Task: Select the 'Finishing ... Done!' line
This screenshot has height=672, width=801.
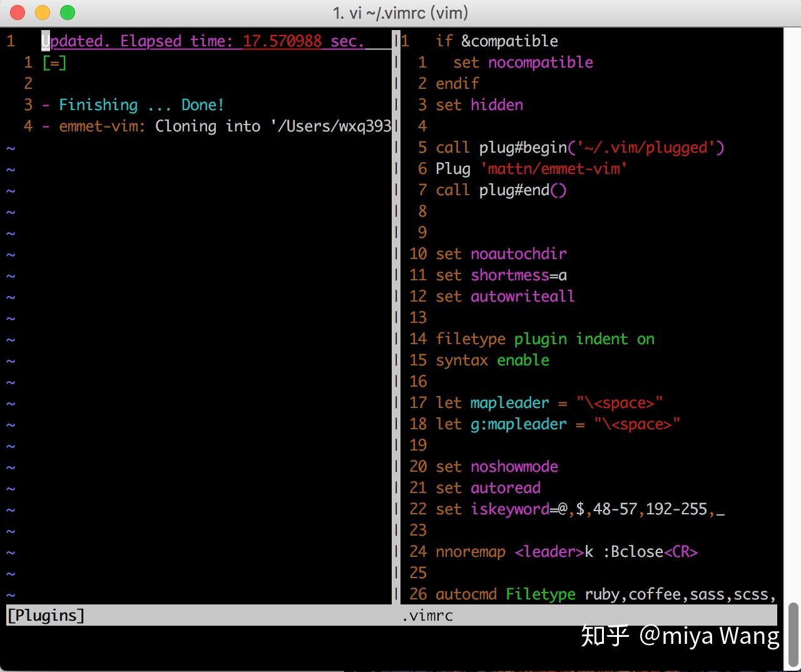Action: pyautogui.click(x=133, y=105)
